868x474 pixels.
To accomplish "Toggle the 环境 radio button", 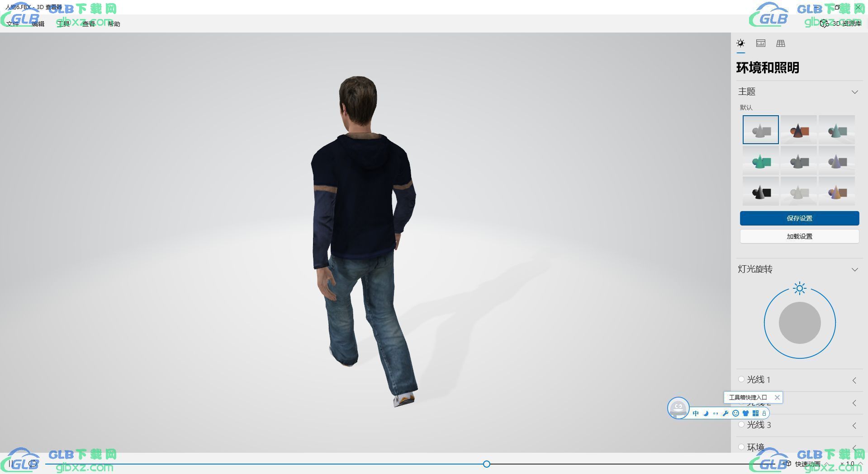I will coord(741,447).
